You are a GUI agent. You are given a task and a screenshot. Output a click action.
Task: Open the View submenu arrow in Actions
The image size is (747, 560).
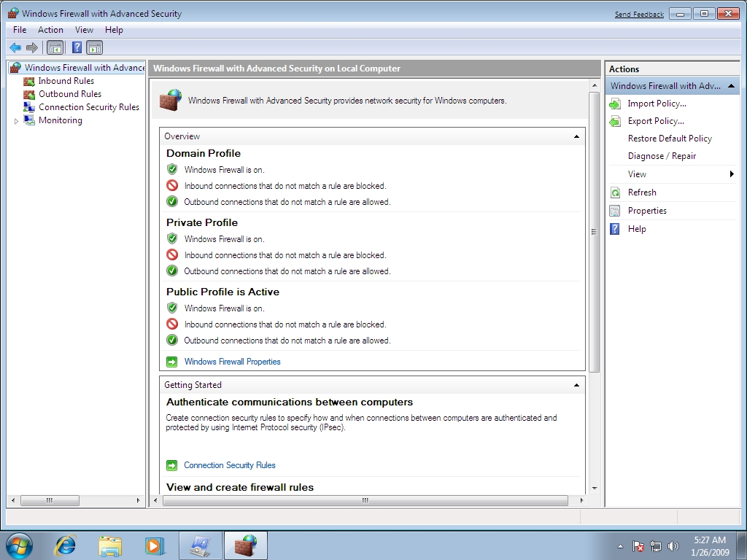pos(732,174)
